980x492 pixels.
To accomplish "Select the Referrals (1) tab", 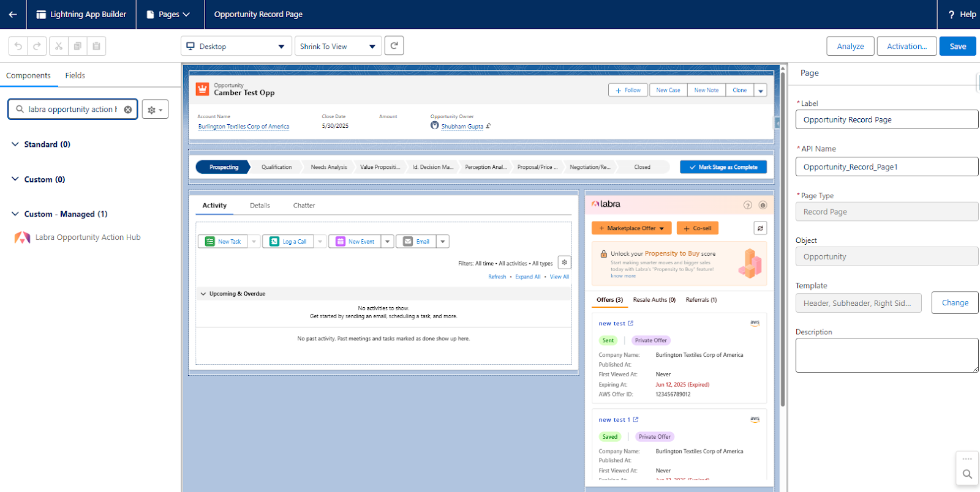I will tap(701, 300).
